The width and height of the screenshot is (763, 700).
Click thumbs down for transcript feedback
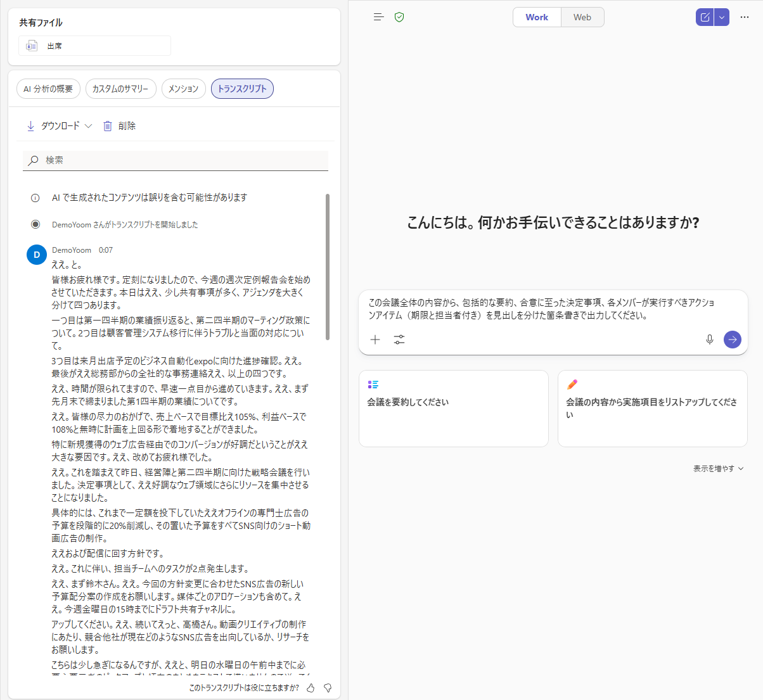tap(328, 687)
